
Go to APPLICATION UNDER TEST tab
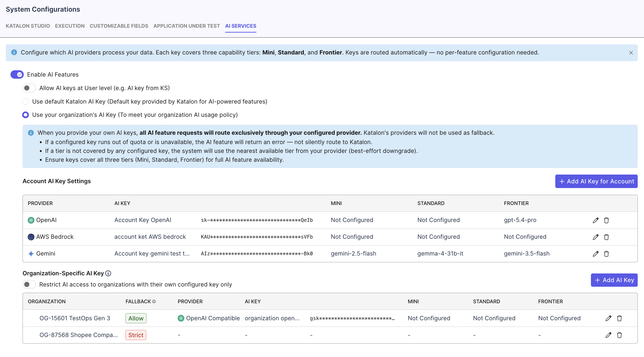(187, 26)
